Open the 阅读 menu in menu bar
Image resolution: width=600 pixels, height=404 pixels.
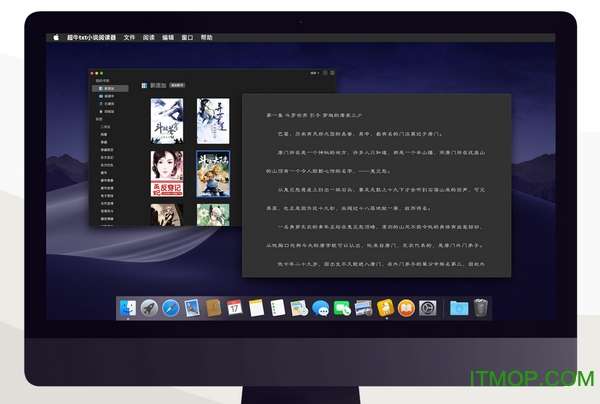coord(148,37)
